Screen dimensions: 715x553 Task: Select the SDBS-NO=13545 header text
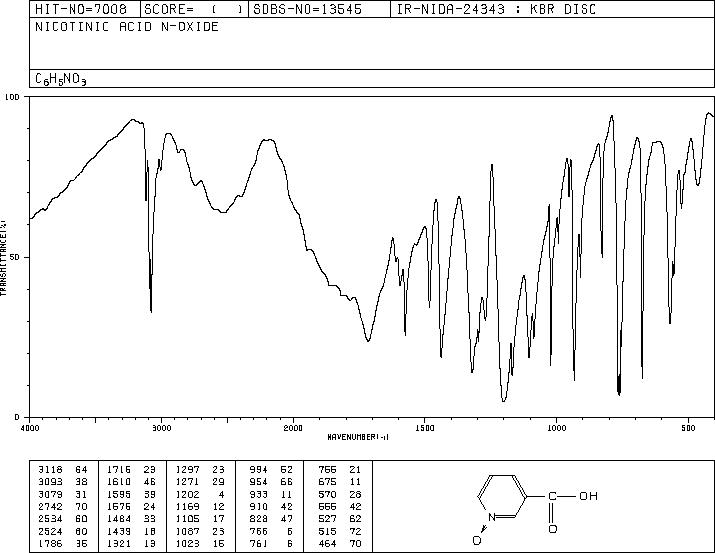pyautogui.click(x=307, y=9)
